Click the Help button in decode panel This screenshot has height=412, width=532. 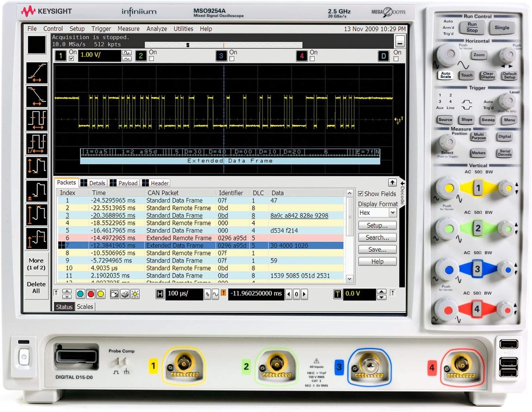pyautogui.click(x=377, y=261)
